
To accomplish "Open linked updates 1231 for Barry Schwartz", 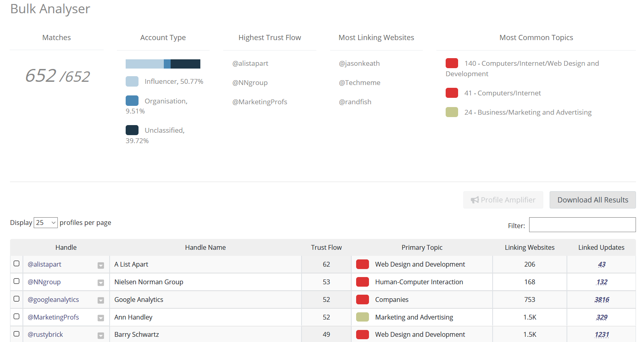I will pyautogui.click(x=601, y=334).
